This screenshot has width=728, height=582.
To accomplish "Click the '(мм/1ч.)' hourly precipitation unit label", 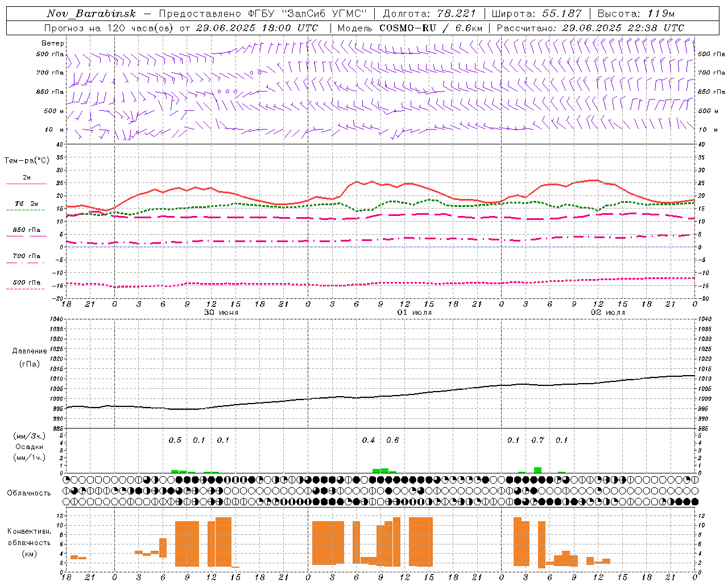I will pyautogui.click(x=30, y=458).
